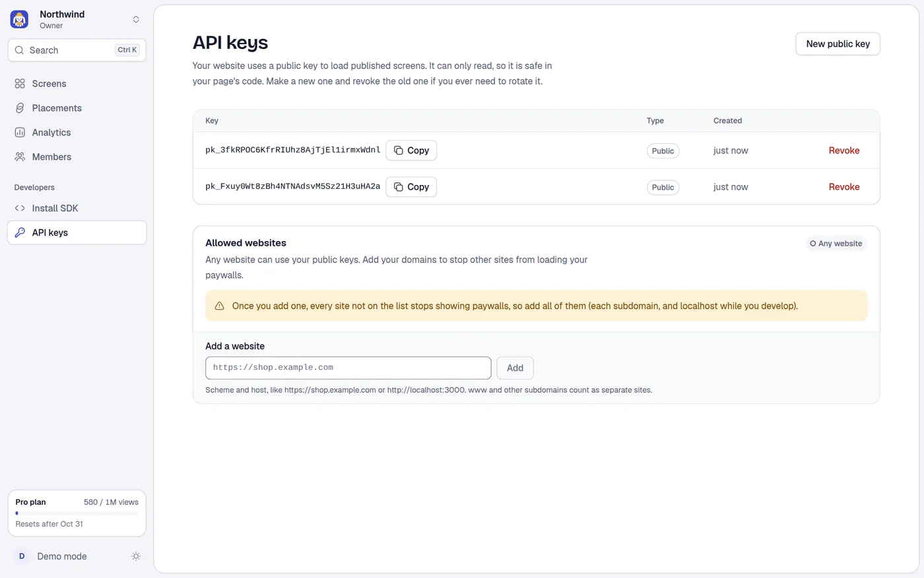This screenshot has width=924, height=578.
Task: Click the Key column header
Action: pyautogui.click(x=212, y=121)
